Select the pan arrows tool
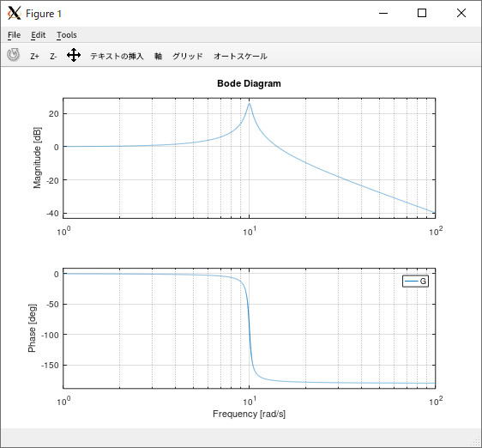 pos(74,56)
